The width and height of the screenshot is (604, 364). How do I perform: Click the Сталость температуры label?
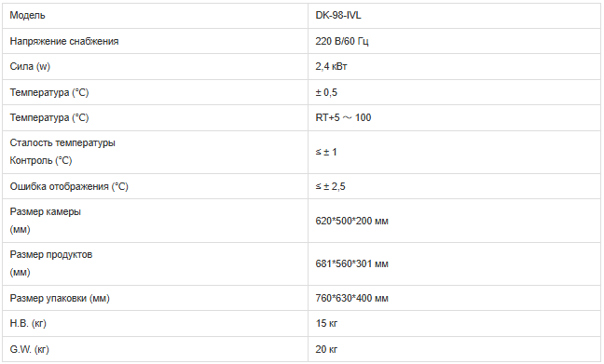62,142
